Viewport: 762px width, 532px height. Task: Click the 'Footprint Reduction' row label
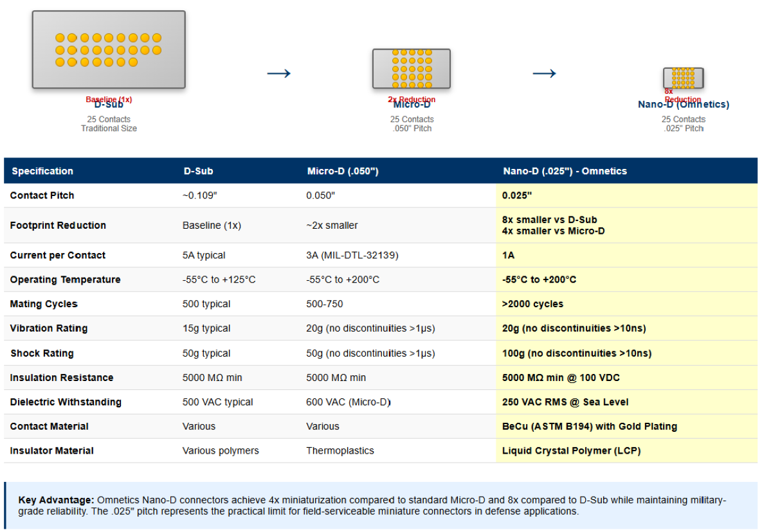(x=58, y=226)
